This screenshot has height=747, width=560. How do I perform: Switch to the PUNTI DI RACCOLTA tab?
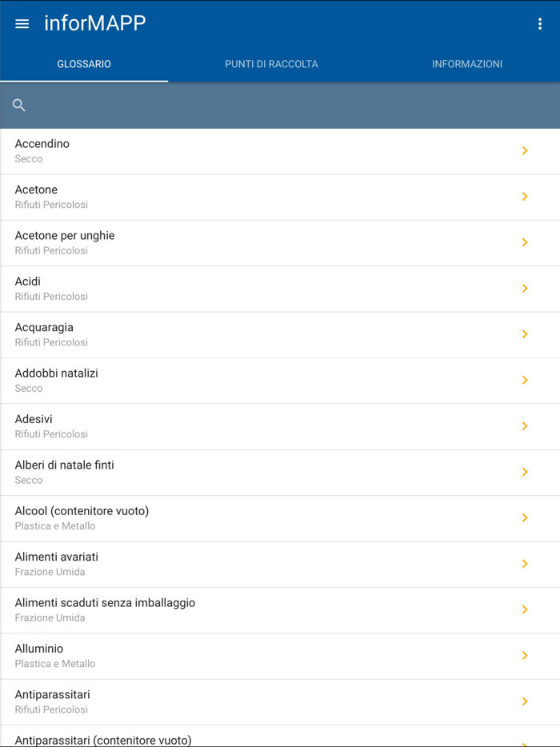270,64
